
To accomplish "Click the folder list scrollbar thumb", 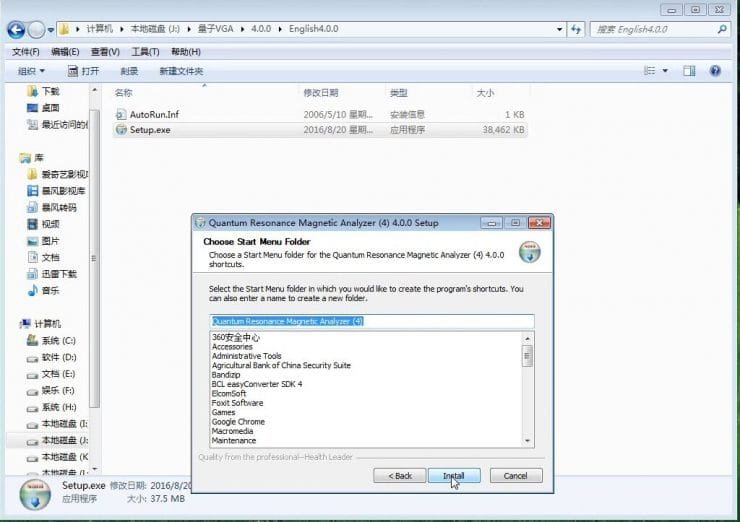I will [528, 356].
